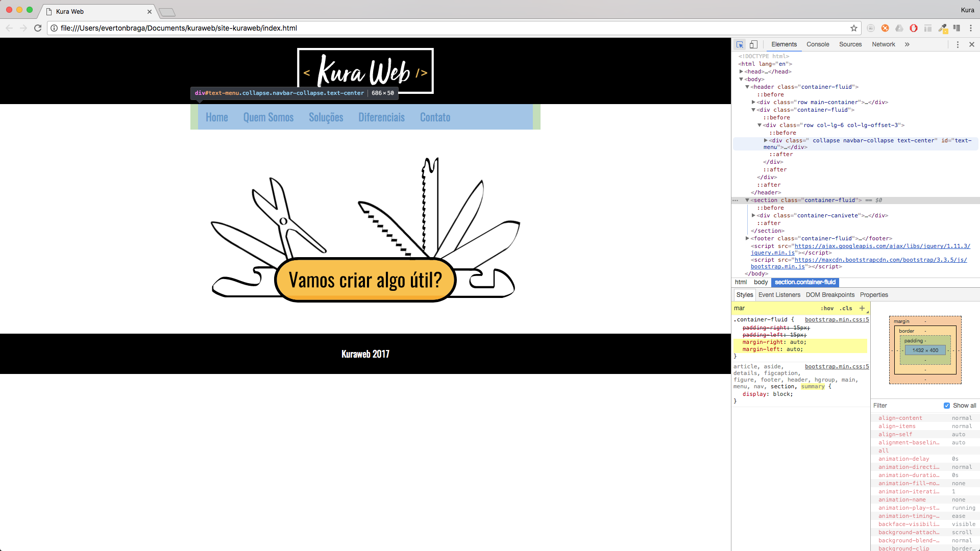The height and width of the screenshot is (551, 980).
Task: Open the Google Drive extension icon
Action: point(899,28)
